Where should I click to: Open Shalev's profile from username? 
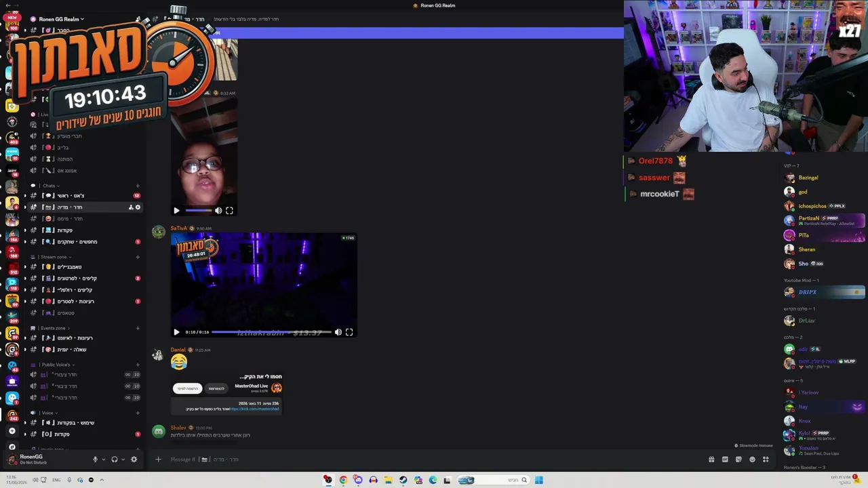(179, 428)
